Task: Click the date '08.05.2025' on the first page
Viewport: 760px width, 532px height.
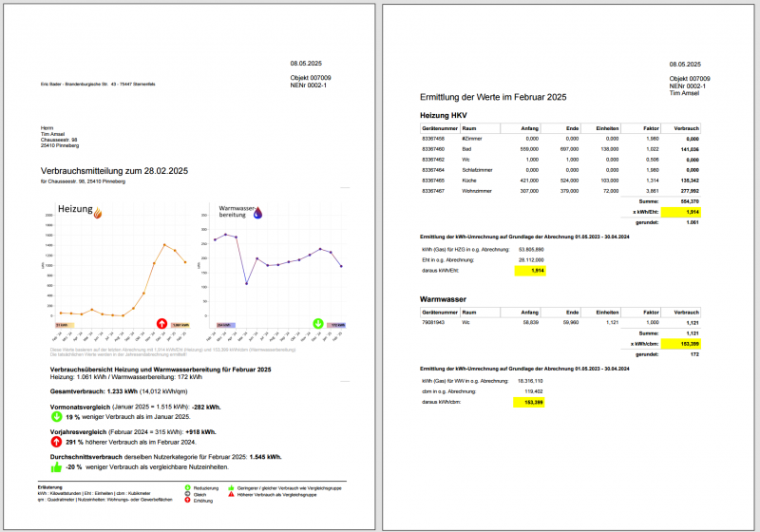Action: [306, 64]
